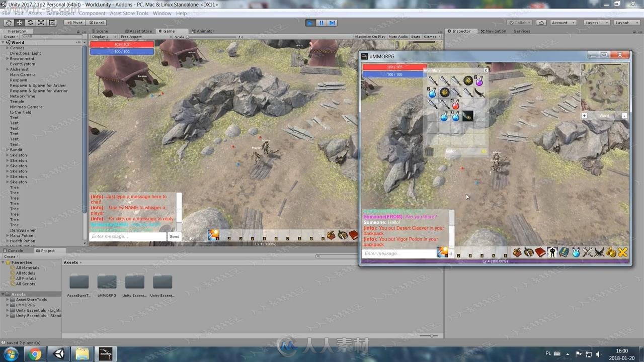Select the black curved blade in inventory
Viewport: 644px width, 362px height.
tap(479, 93)
